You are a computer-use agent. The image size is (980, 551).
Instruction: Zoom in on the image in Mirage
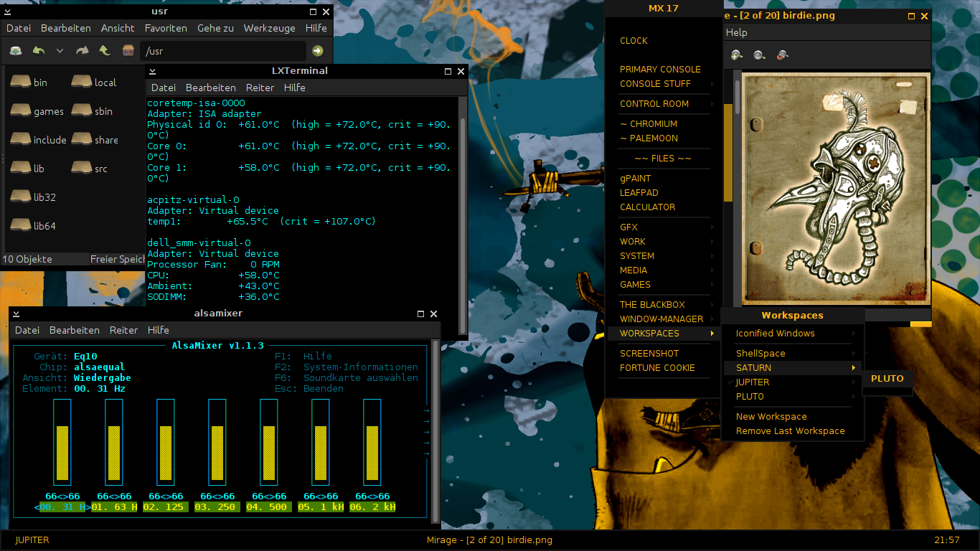(x=737, y=55)
